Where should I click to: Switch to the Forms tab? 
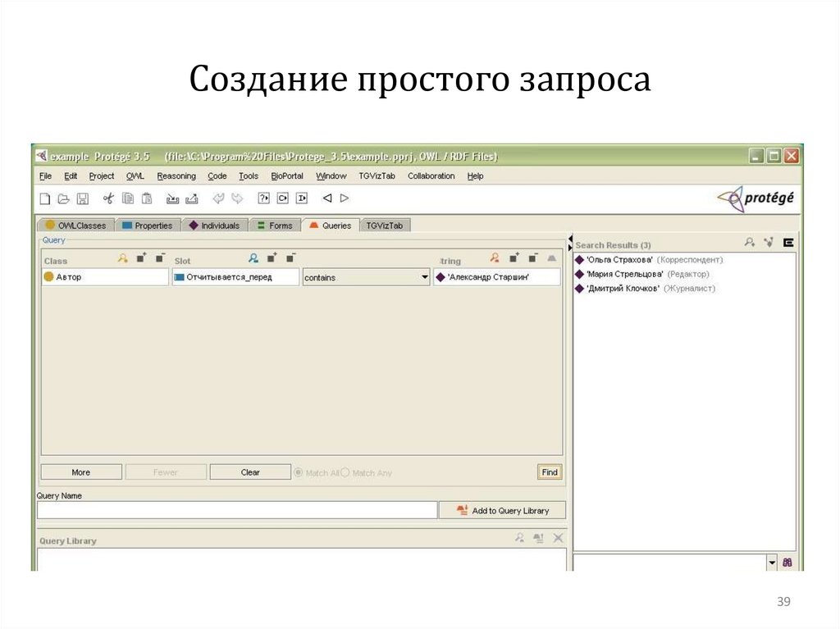275,226
